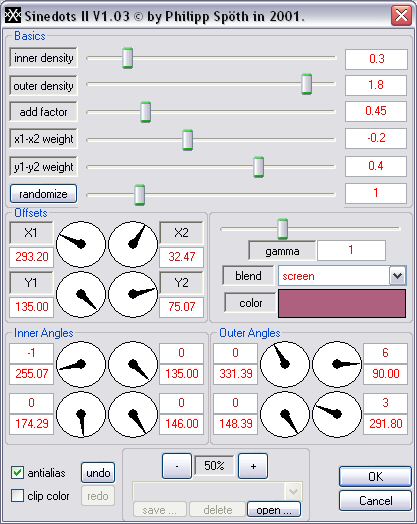Click the inner angle dial for 146.00
Viewport: 417px width, 524px height.
coord(133,414)
